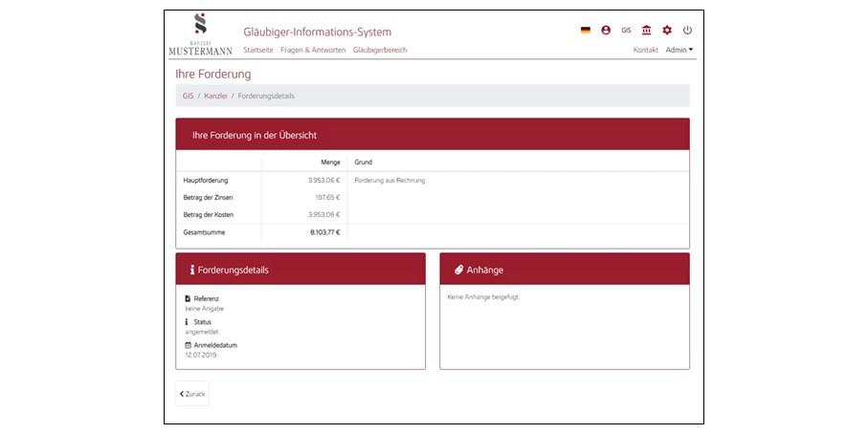Click the power logout icon
The height and width of the screenshot is (434, 868).
(x=687, y=31)
